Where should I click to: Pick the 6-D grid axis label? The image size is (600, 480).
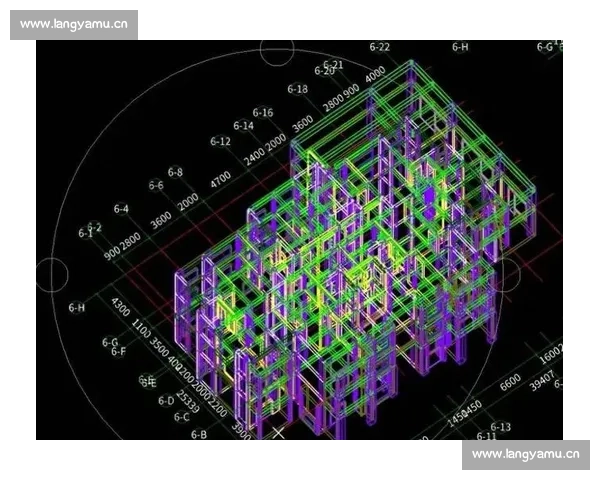pos(166,401)
